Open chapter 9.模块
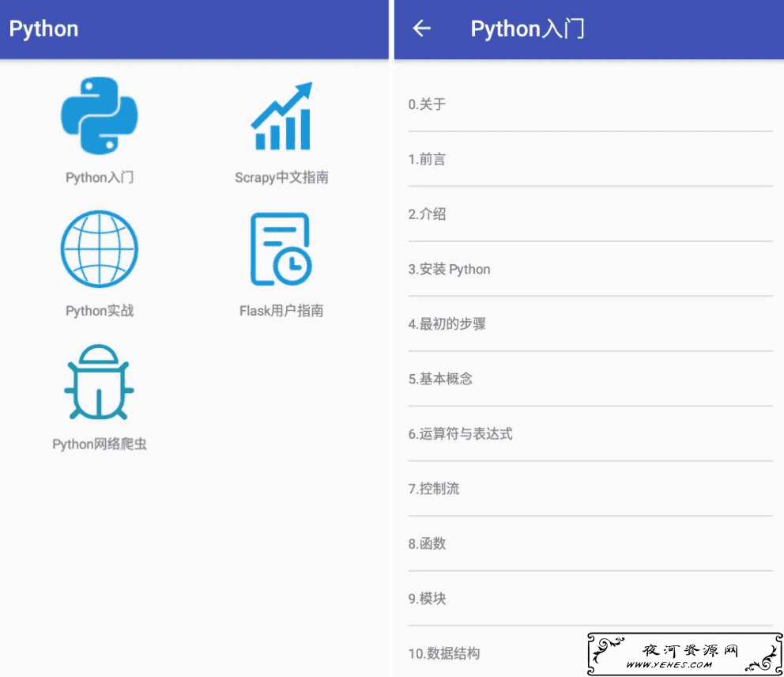Screen dimensions: 784x677 590,599
